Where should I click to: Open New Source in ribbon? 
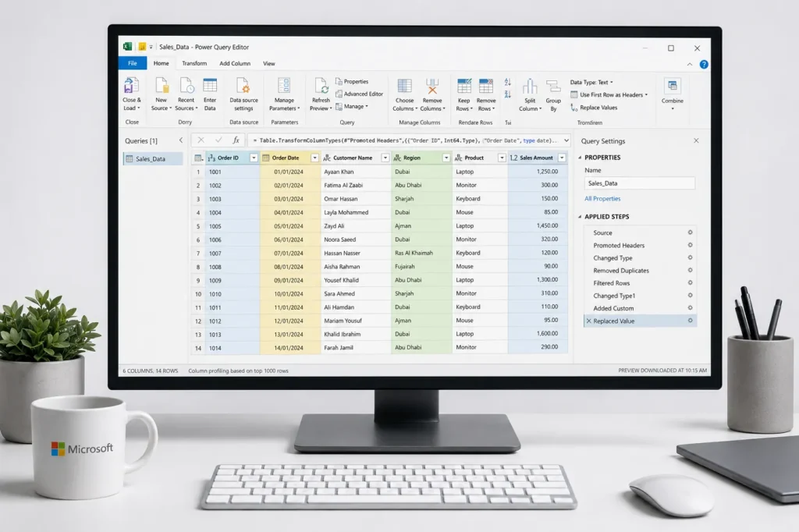tap(161, 94)
